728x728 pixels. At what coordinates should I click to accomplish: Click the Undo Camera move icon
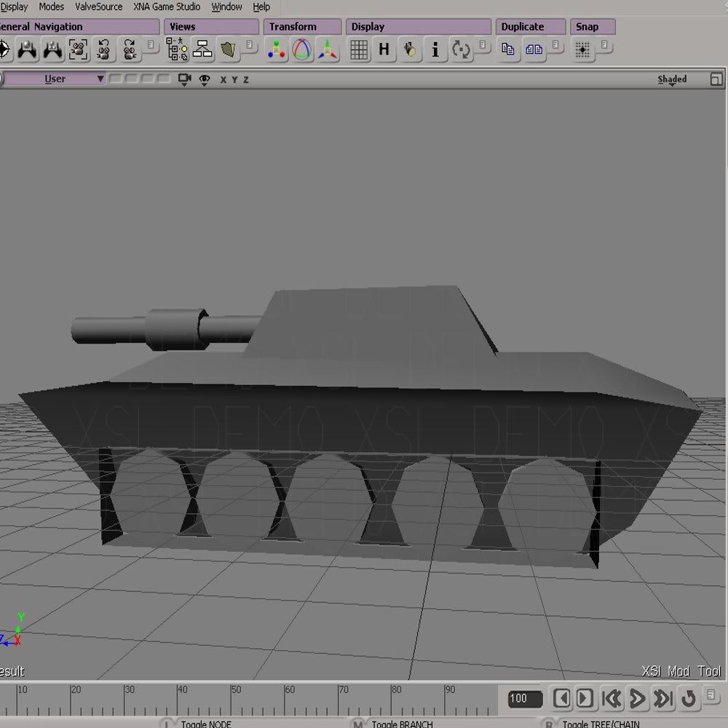pos(103,50)
